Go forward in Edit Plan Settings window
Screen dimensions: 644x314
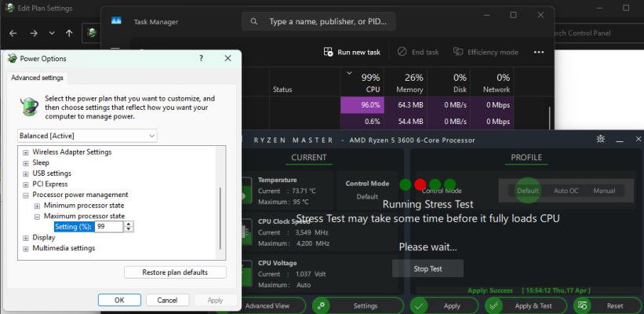[x=34, y=33]
